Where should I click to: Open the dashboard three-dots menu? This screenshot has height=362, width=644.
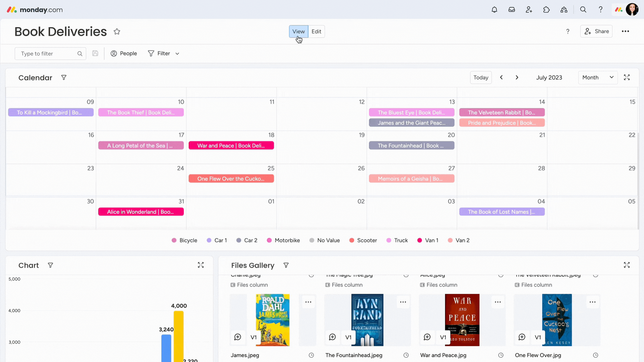[625, 32]
